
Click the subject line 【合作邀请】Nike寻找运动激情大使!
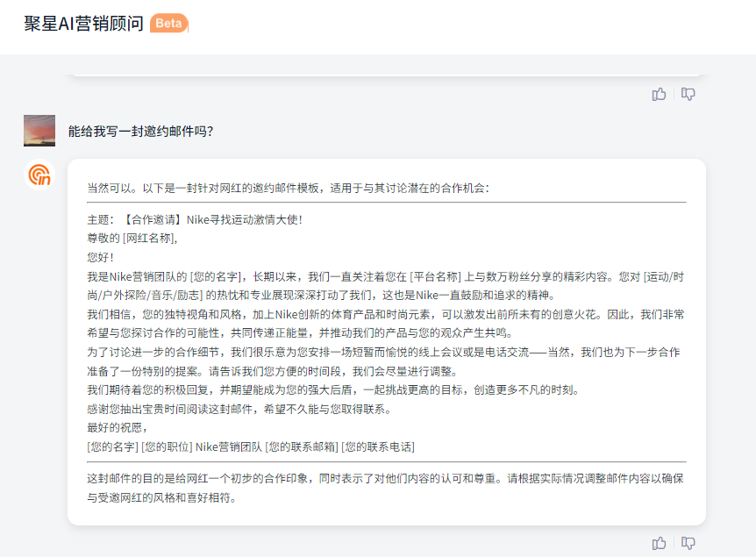click(x=195, y=220)
